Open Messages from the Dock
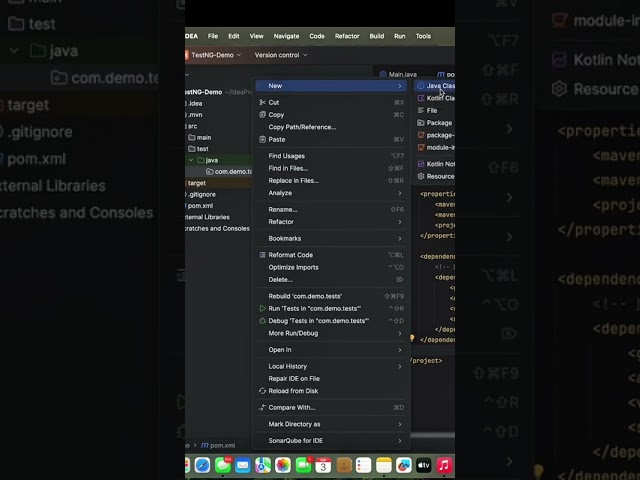640x480 pixels. (x=222, y=465)
